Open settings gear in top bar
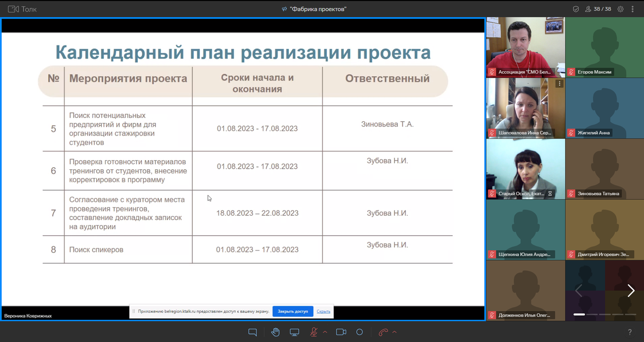644x342 pixels. (x=620, y=9)
